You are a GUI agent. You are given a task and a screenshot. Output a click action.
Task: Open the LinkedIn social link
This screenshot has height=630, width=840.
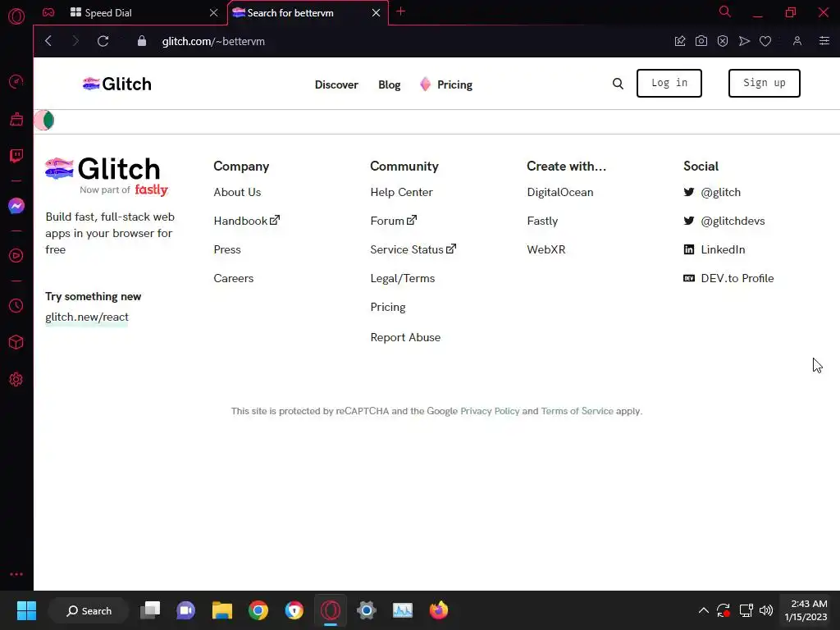pos(714,249)
